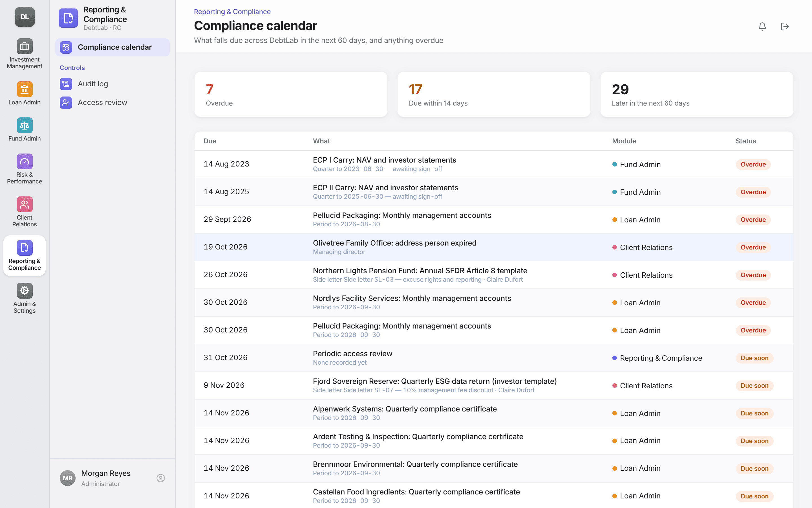Viewport: 812px width, 508px height.
Task: Open the notifications bell
Action: click(x=762, y=27)
